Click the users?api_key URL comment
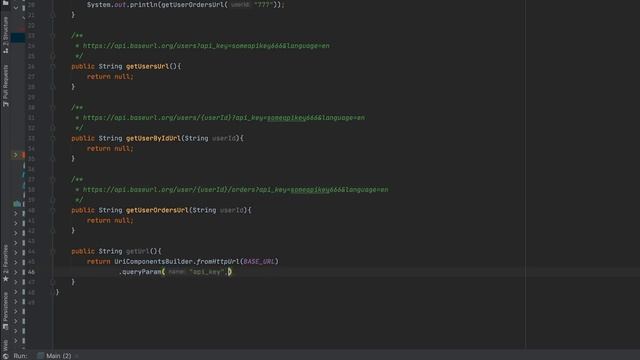640x360 pixels. (206, 46)
